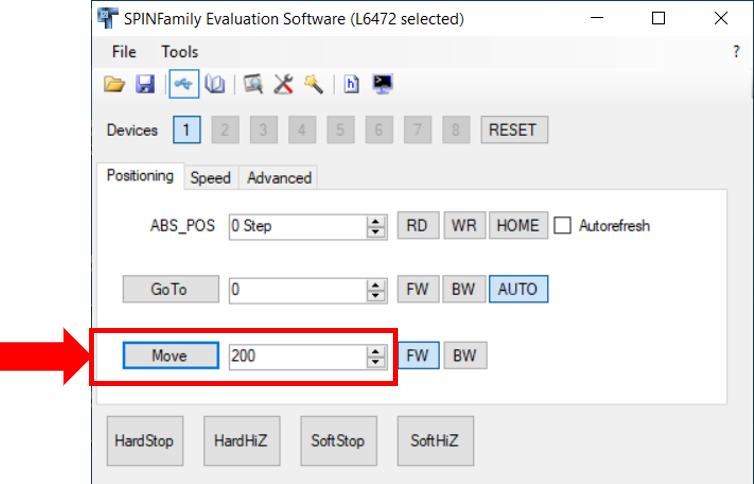Select device 5 button
This screenshot has height=484, width=754.
pyautogui.click(x=340, y=130)
